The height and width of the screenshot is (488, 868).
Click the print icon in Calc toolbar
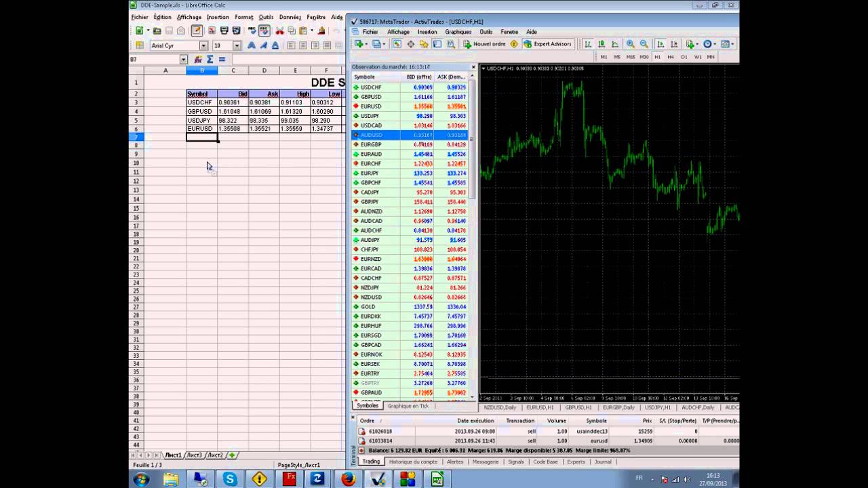[224, 30]
